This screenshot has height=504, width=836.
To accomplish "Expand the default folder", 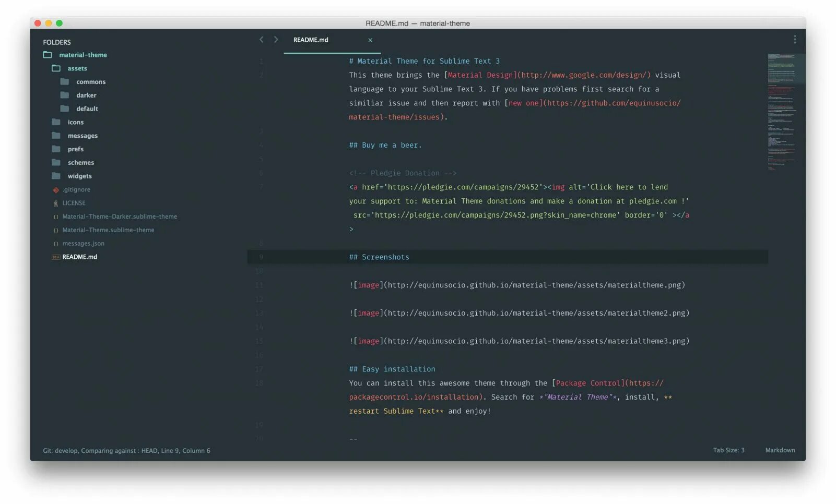I will coord(87,109).
